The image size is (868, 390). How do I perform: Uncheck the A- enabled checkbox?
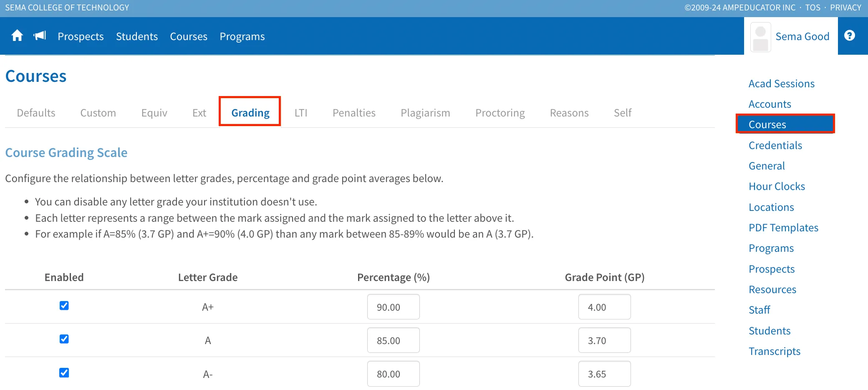[x=64, y=373]
